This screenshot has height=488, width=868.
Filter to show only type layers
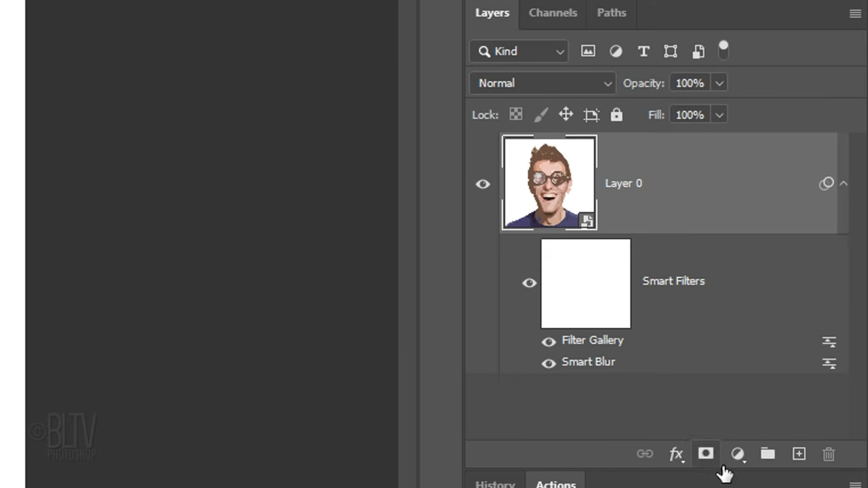pos(644,51)
